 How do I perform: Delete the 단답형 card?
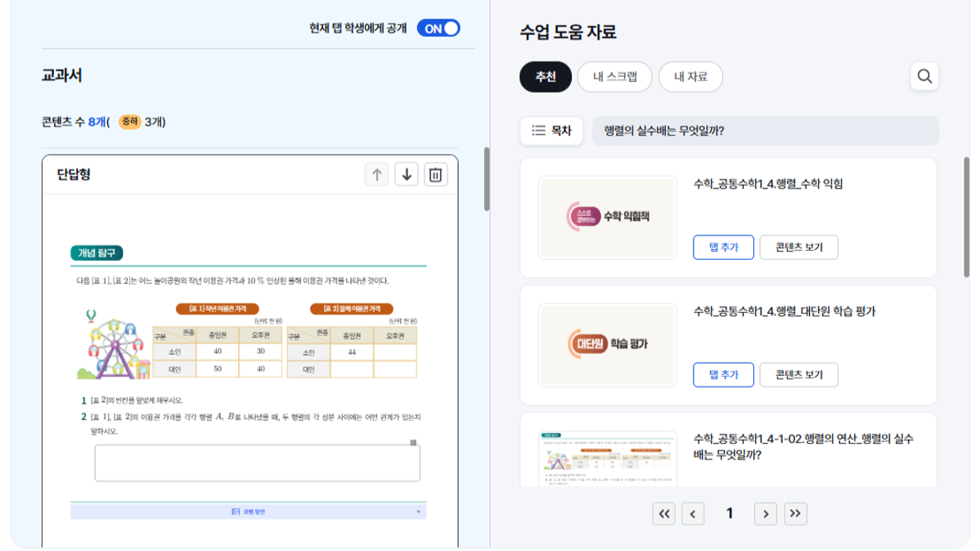click(x=436, y=175)
